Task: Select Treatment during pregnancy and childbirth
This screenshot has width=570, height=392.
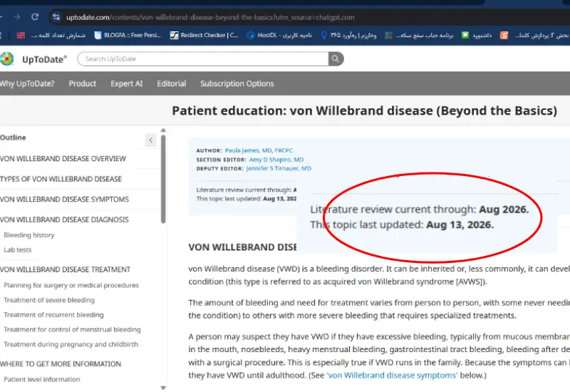Action: coord(71,344)
